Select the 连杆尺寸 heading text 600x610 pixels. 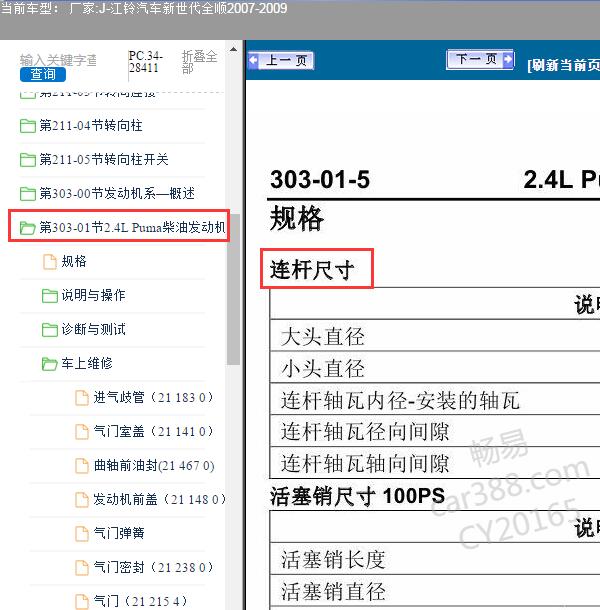tap(312, 270)
